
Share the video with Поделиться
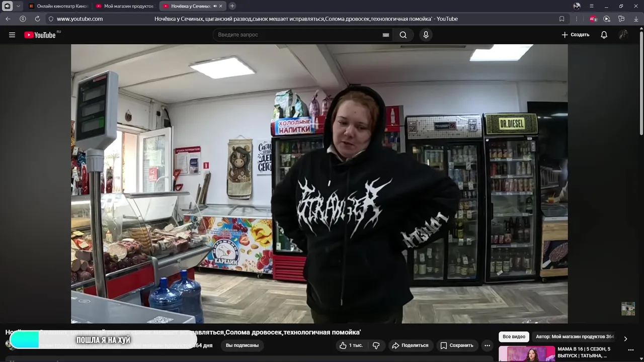[410, 345]
